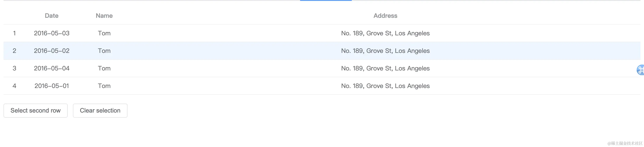Click Tom name cell in first row
644x147 pixels.
tap(104, 33)
